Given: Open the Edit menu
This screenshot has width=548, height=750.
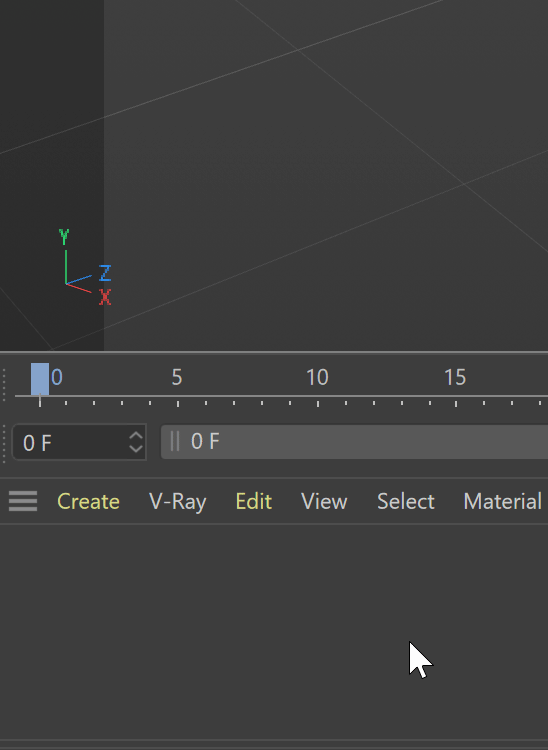Looking at the screenshot, I should (x=253, y=501).
